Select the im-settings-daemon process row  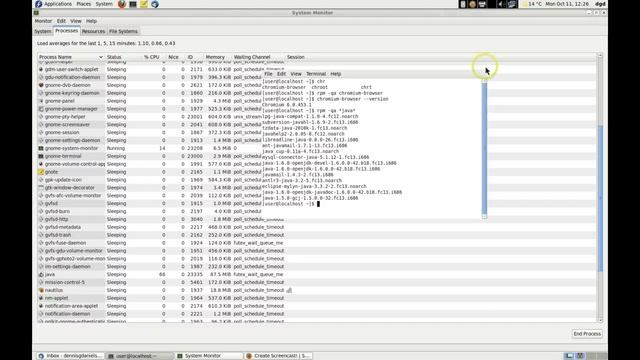[x=316, y=267]
